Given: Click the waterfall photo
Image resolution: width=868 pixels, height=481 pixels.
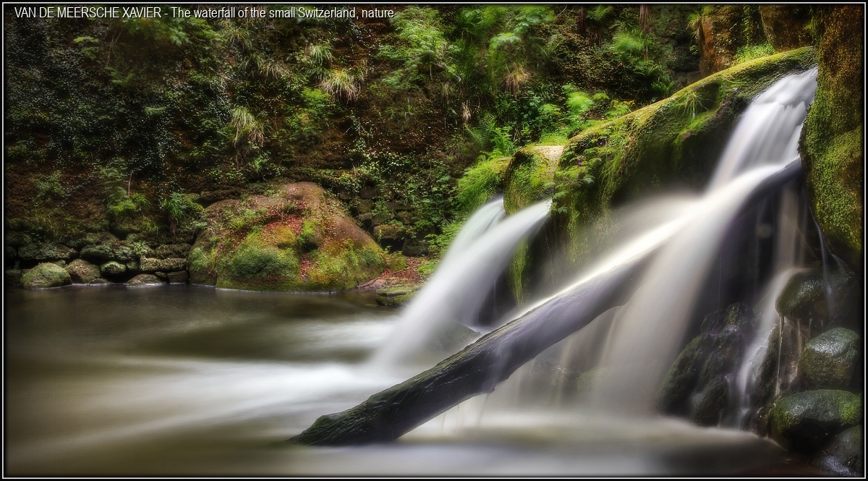Looking at the screenshot, I should point(434,241).
